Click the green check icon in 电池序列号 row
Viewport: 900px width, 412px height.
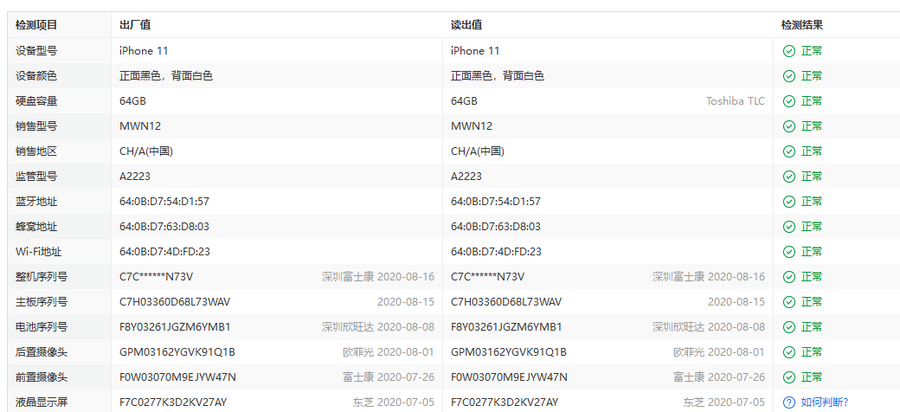coord(789,327)
